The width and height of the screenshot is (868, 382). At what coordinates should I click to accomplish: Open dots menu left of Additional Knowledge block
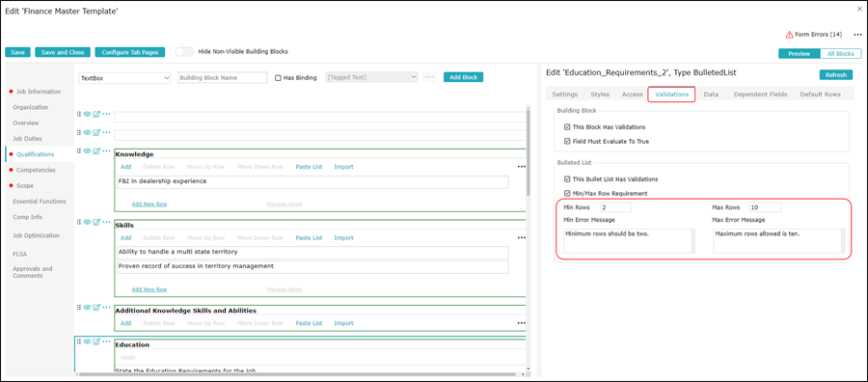pyautogui.click(x=106, y=307)
